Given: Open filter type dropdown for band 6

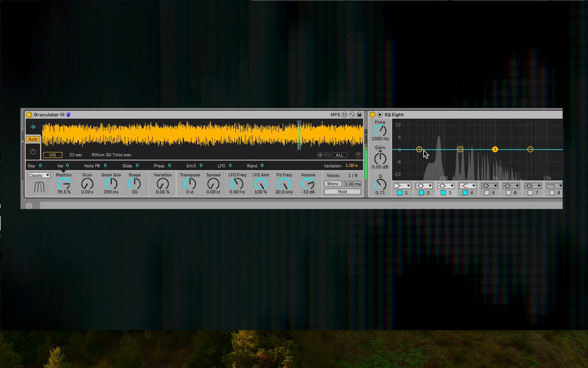Looking at the screenshot, I should click(511, 186).
